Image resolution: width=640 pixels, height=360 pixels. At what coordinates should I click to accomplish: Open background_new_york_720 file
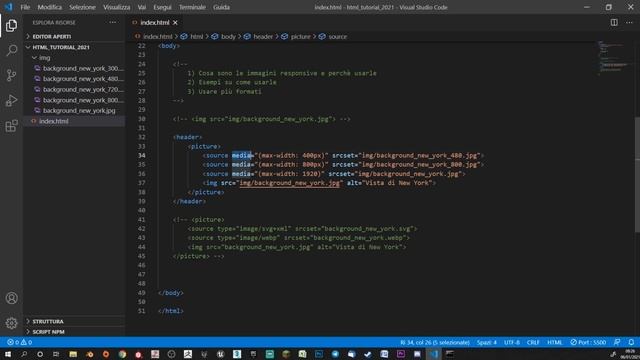pos(74,89)
